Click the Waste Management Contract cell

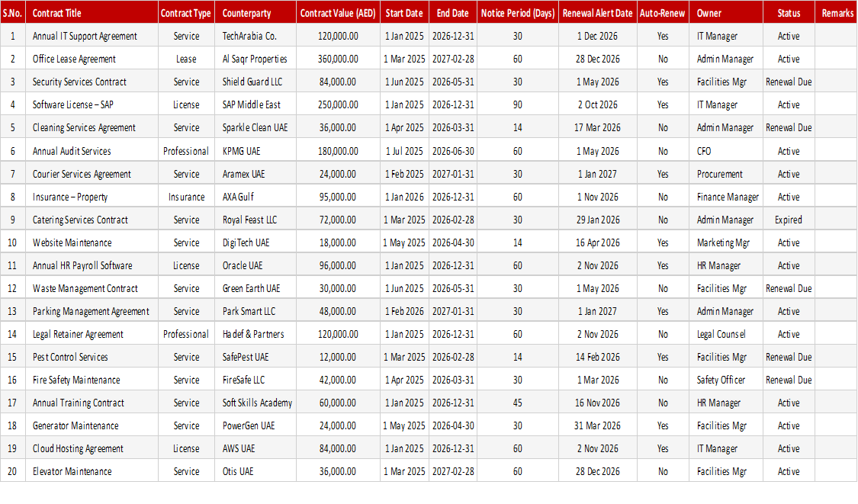pos(92,288)
